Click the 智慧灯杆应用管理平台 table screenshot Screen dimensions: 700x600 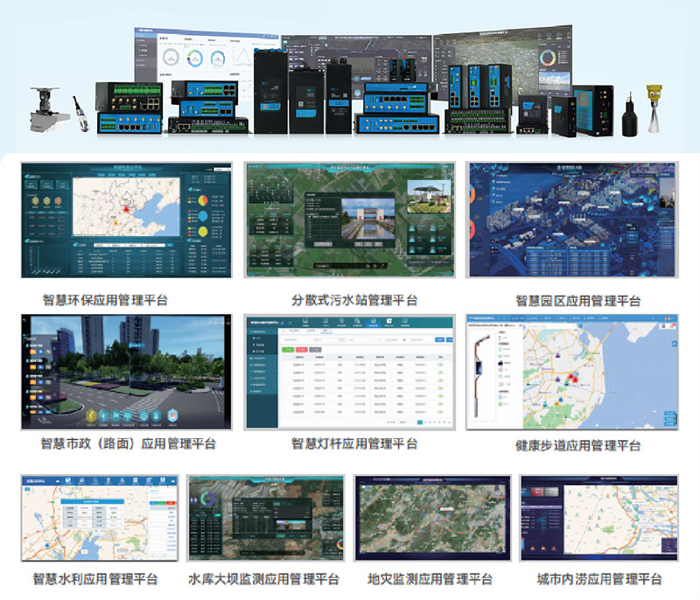click(348, 372)
